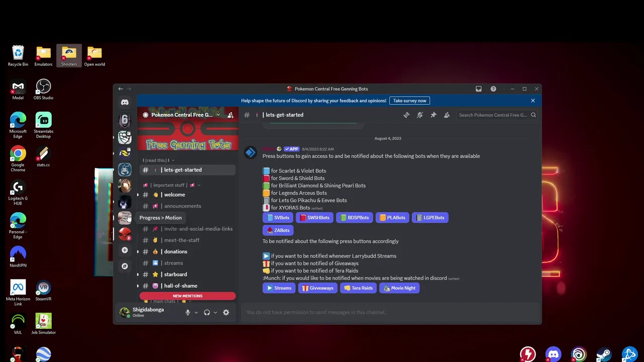Viewport: 644px width, 362px height.
Task: Click the Streams notification button
Action: coord(279,288)
